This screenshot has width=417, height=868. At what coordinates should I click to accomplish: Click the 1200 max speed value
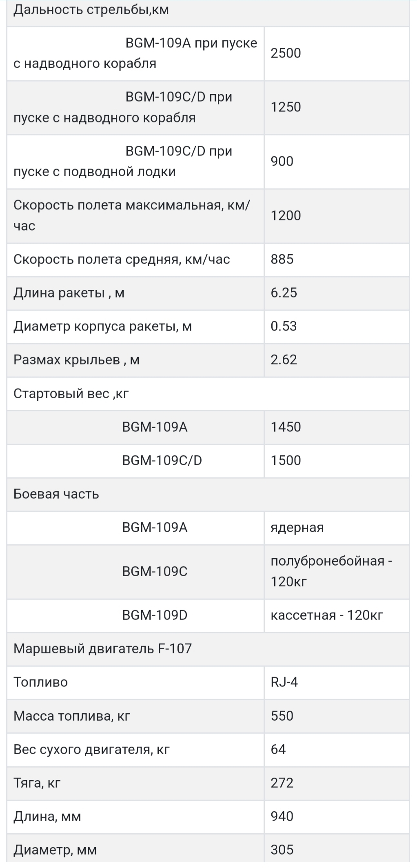tap(286, 215)
